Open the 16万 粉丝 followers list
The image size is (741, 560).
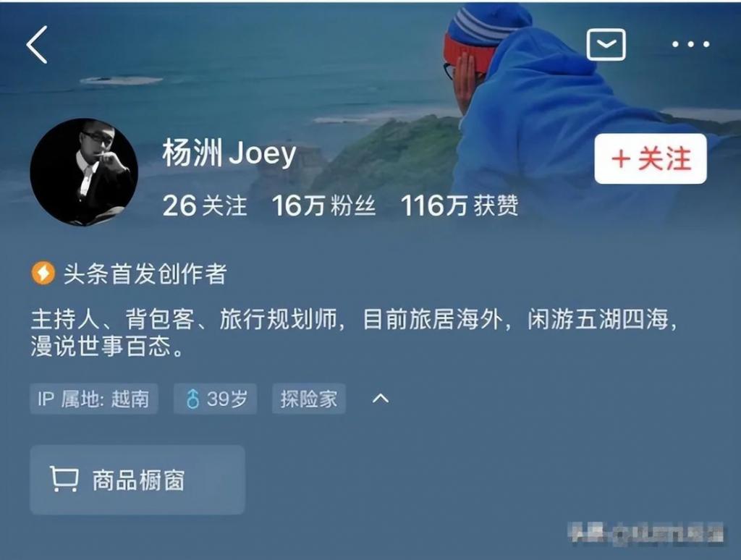tap(324, 206)
